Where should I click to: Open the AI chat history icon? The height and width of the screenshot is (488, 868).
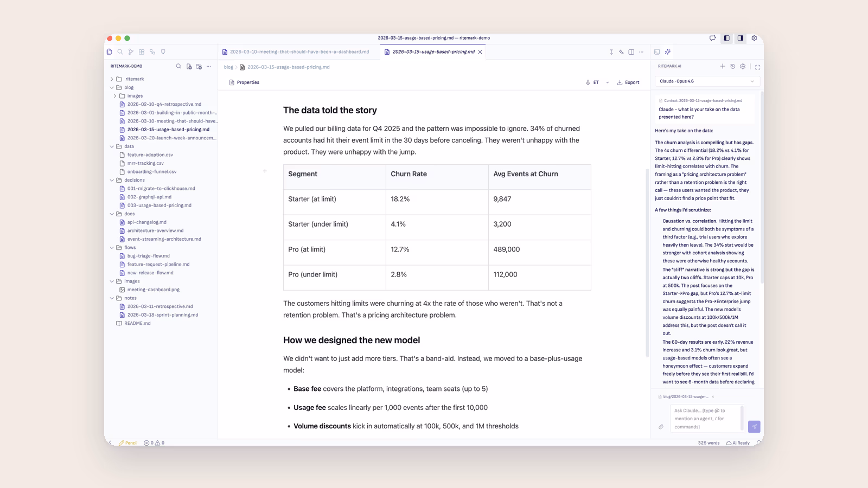732,66
